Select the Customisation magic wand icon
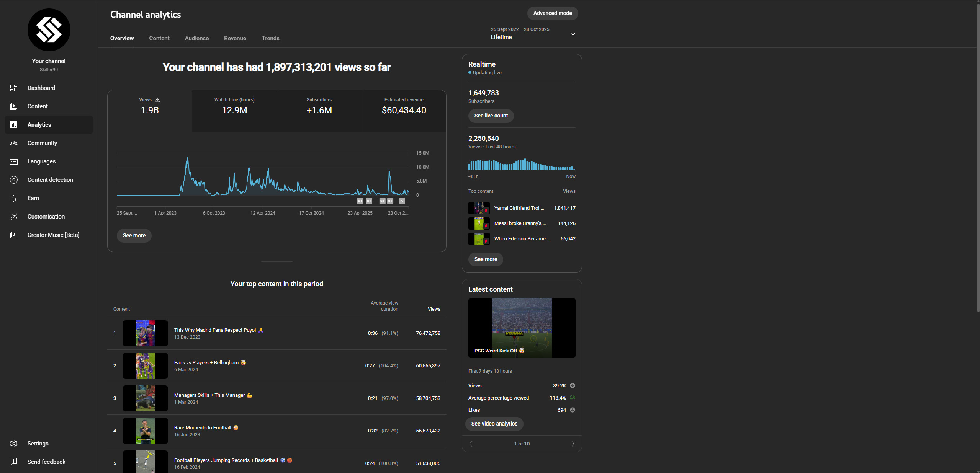The height and width of the screenshot is (473, 980). click(x=14, y=217)
